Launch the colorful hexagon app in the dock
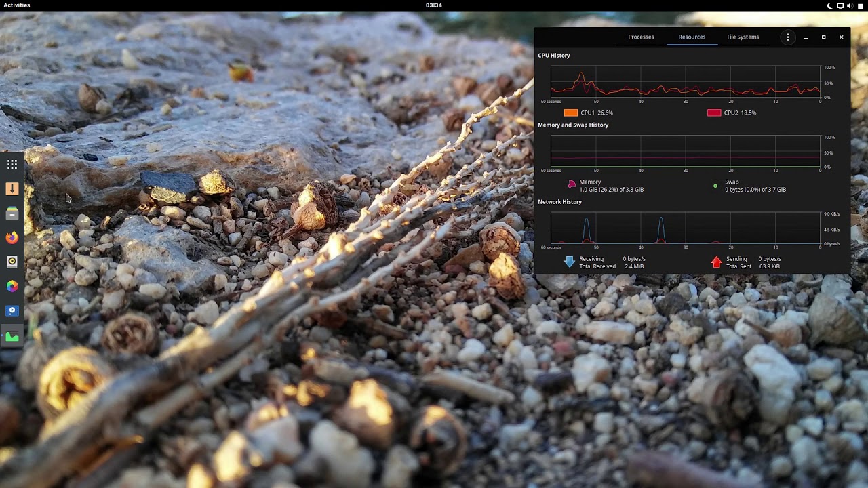Viewport: 868px width, 488px height. pos(12,286)
